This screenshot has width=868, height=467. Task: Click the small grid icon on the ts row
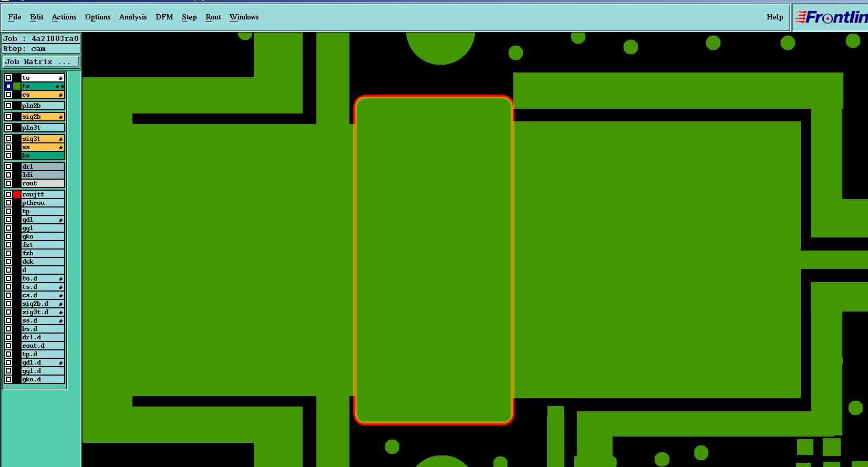point(63,86)
